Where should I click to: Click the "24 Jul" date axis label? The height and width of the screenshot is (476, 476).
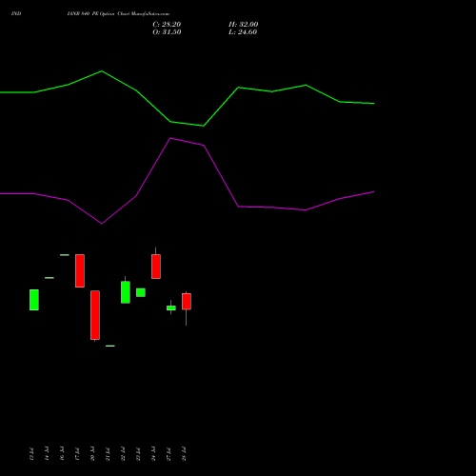(153, 454)
